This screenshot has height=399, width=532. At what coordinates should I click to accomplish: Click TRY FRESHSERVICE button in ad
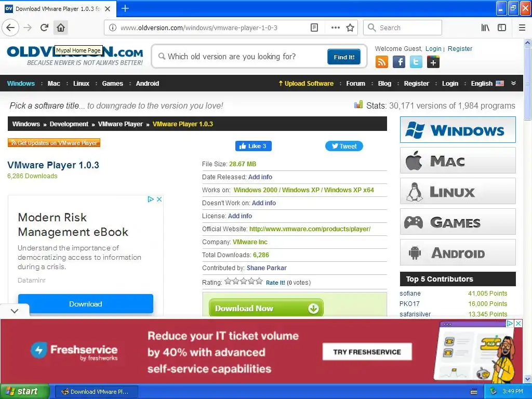pos(367,352)
